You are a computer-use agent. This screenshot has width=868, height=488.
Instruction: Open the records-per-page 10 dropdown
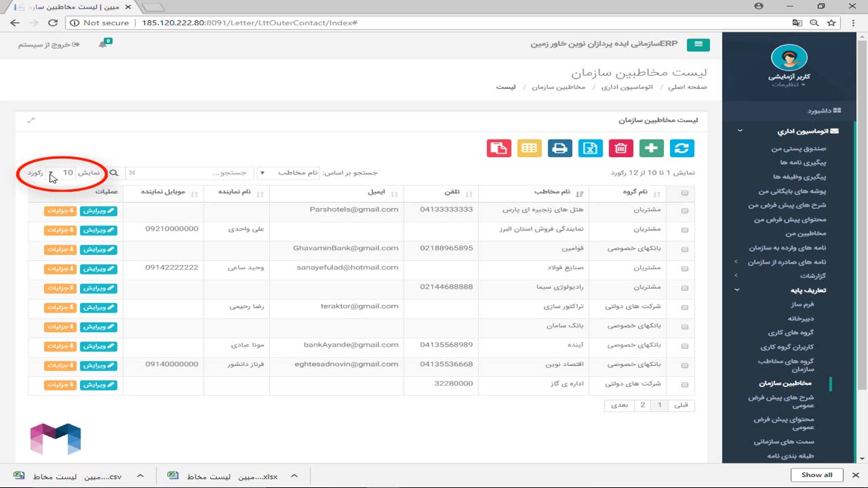(60, 173)
